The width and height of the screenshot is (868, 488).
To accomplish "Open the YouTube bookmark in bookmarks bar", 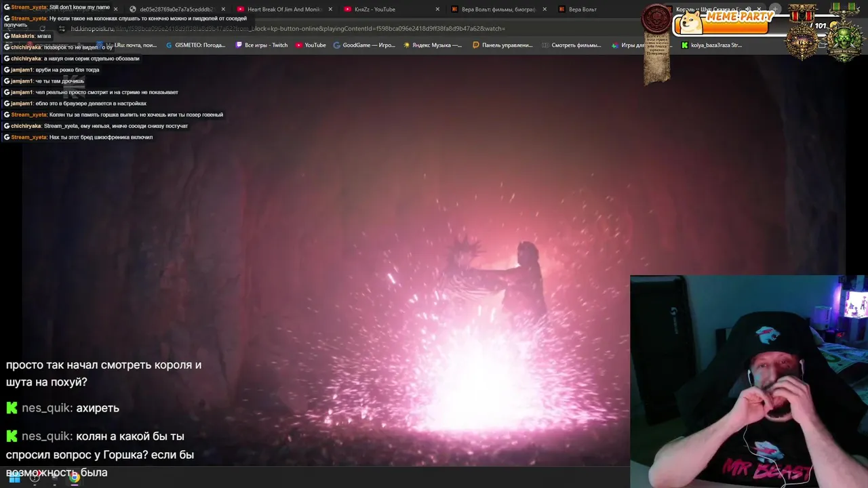I will [x=311, y=45].
